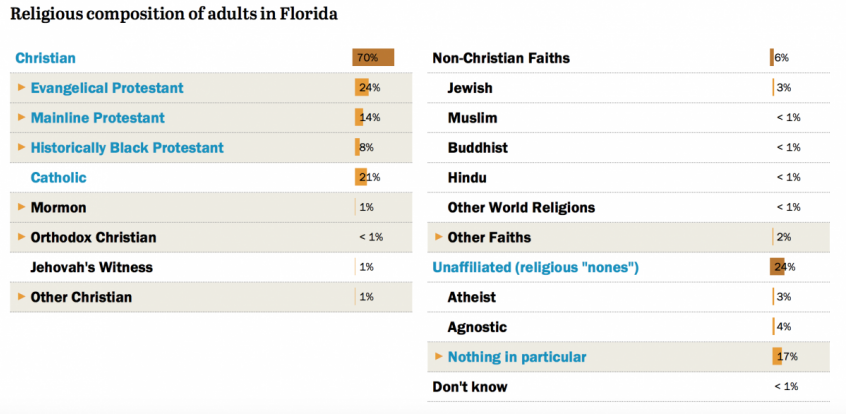Click the Nothing in particular link
The image size is (846, 414).
(x=517, y=357)
